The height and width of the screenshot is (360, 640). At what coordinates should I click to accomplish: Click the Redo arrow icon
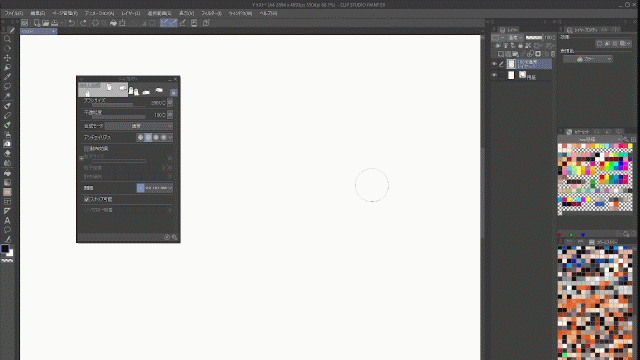83,23
